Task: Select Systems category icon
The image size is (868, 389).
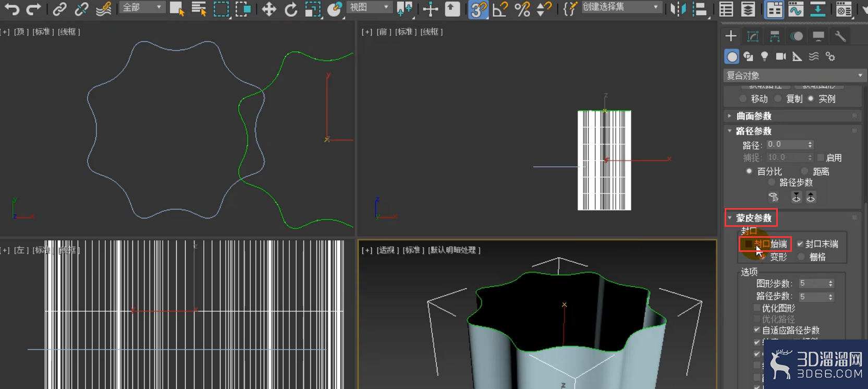Action: click(x=830, y=56)
